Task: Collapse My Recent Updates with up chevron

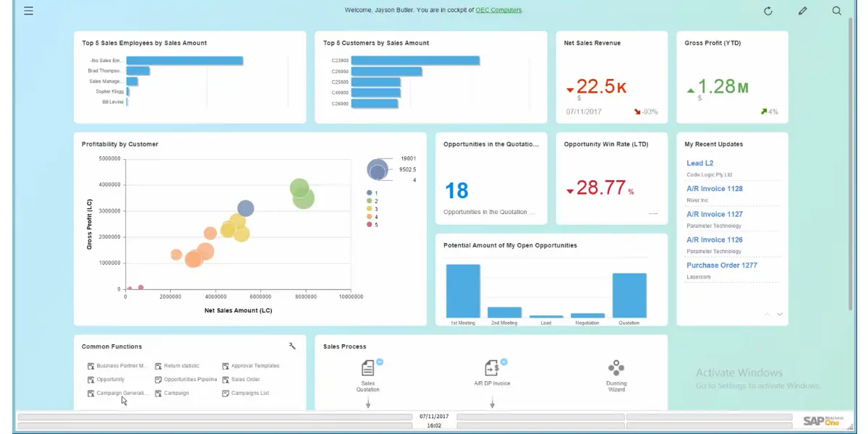Action: [767, 314]
